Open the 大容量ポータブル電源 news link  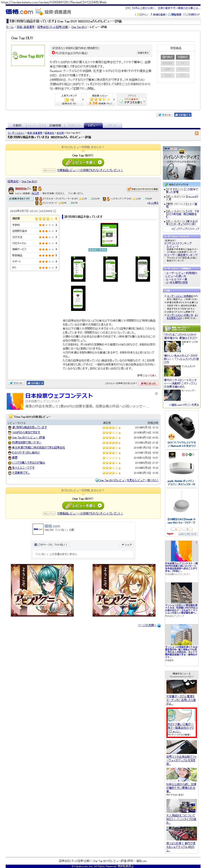(181, 700)
